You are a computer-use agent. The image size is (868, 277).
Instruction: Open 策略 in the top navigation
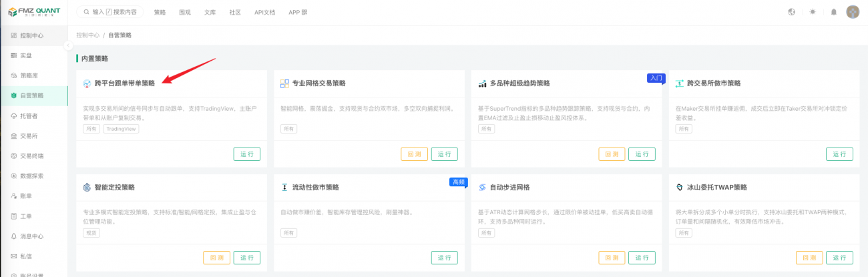pyautogui.click(x=160, y=12)
